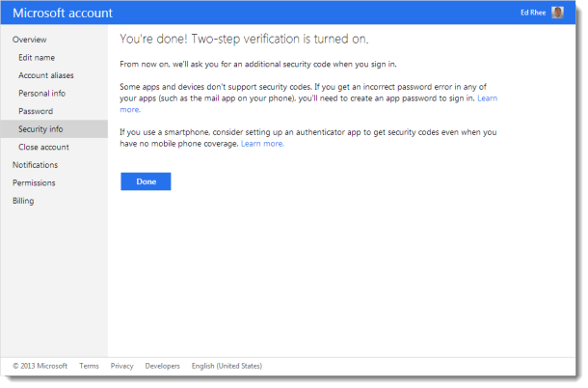Click the © 2013 Microsoft footer text
The width and height of the screenshot is (588, 388).
click(x=40, y=366)
